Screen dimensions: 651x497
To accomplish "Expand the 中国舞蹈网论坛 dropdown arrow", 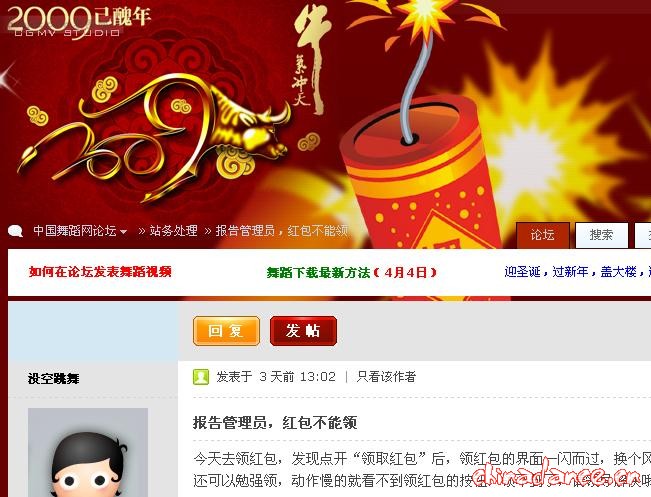I will 123,232.
